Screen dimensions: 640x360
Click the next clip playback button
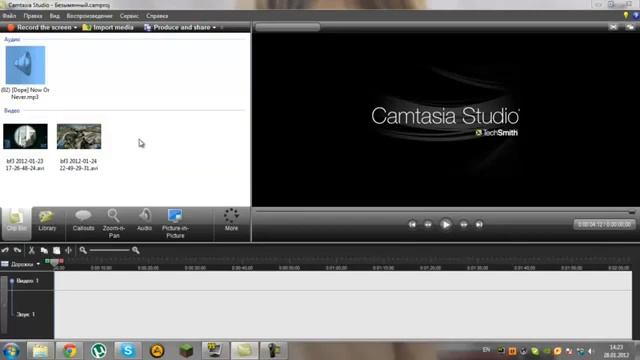coord(479,224)
